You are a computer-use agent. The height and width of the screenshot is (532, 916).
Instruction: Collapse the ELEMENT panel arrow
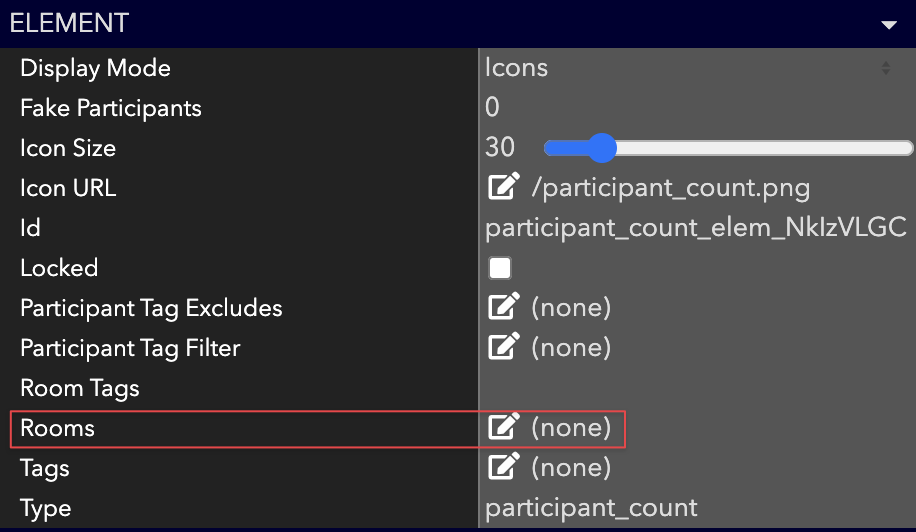click(889, 25)
